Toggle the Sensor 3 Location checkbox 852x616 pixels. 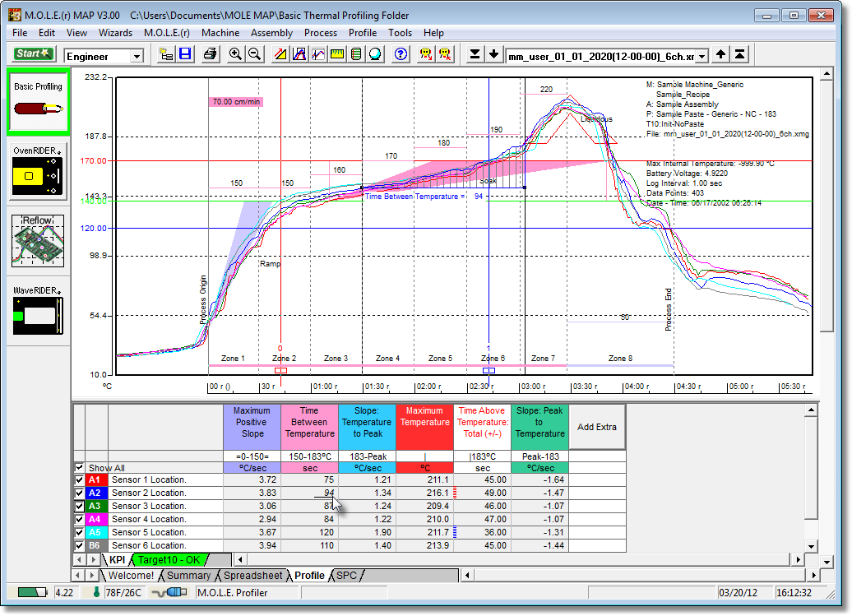(79, 506)
